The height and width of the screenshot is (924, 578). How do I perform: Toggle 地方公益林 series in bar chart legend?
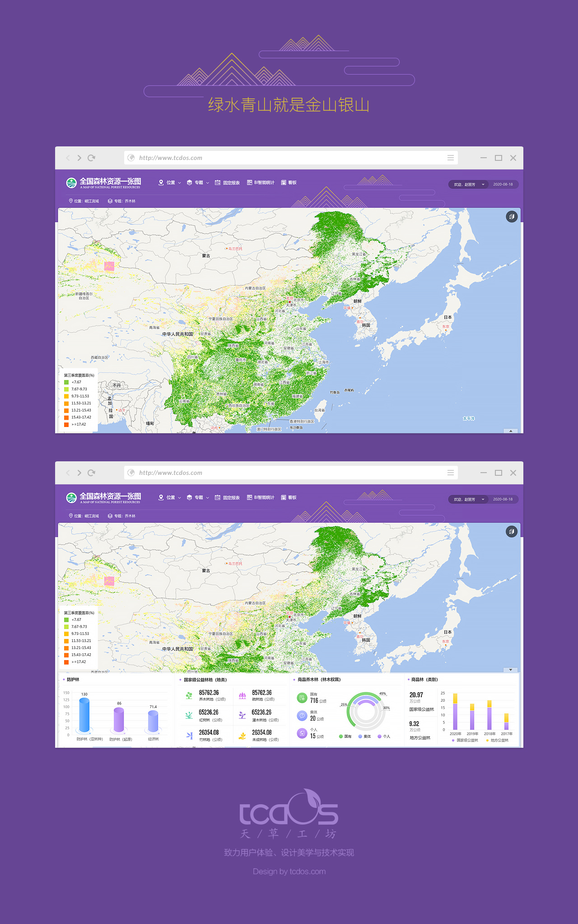point(497,740)
